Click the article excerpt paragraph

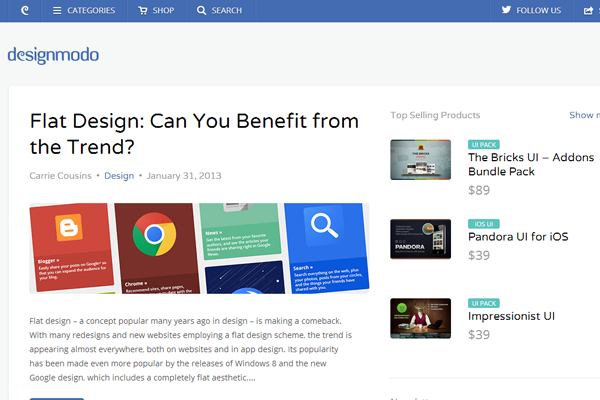click(x=191, y=349)
